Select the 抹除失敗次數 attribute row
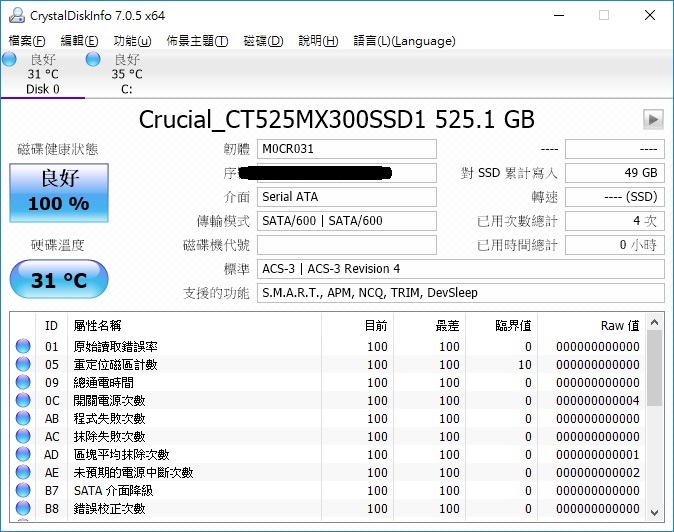The height and width of the screenshot is (532, 674). point(328,436)
